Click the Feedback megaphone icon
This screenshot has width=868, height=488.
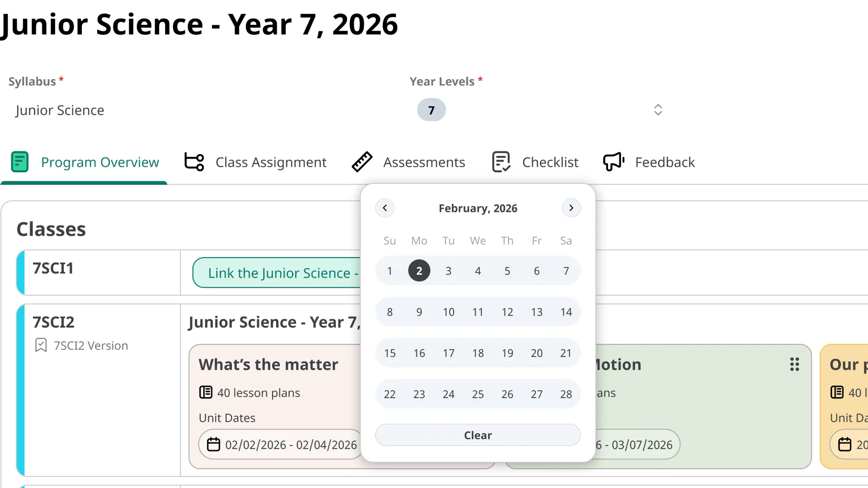tap(613, 162)
